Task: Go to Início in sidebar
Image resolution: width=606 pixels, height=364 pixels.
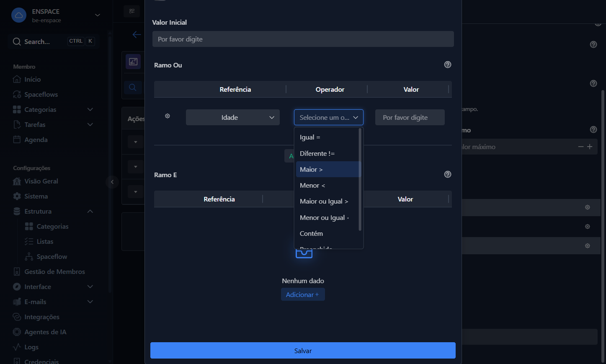Action: click(32, 79)
